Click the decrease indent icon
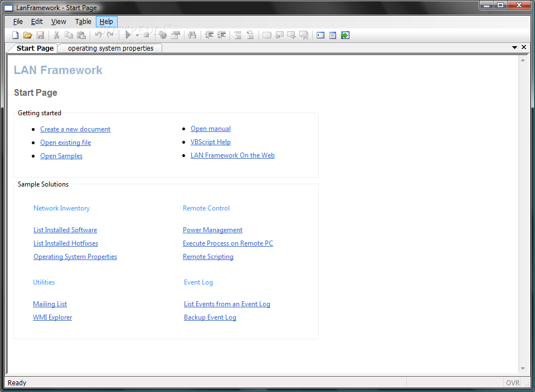Image resolution: width=535 pixels, height=392 pixels. click(x=209, y=35)
